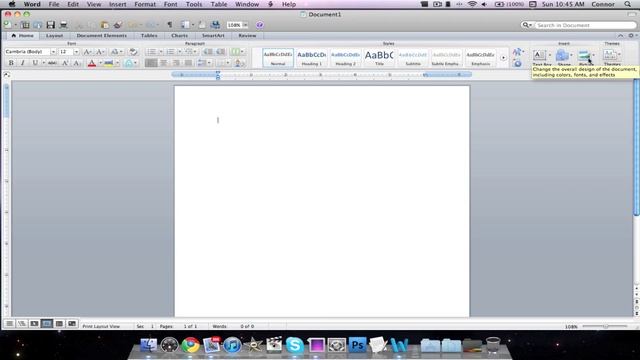Image resolution: width=640 pixels, height=360 pixels.
Task: Click the Insert Text Box icon
Action: 540,55
